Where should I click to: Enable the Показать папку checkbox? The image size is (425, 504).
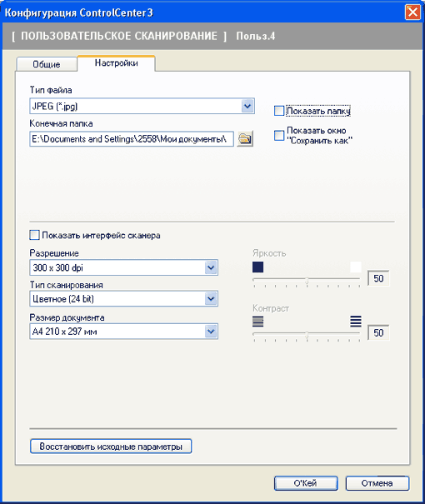pos(279,111)
